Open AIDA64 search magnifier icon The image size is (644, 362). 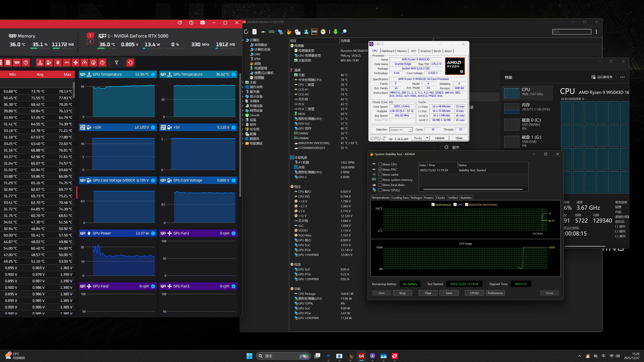tap(344, 32)
